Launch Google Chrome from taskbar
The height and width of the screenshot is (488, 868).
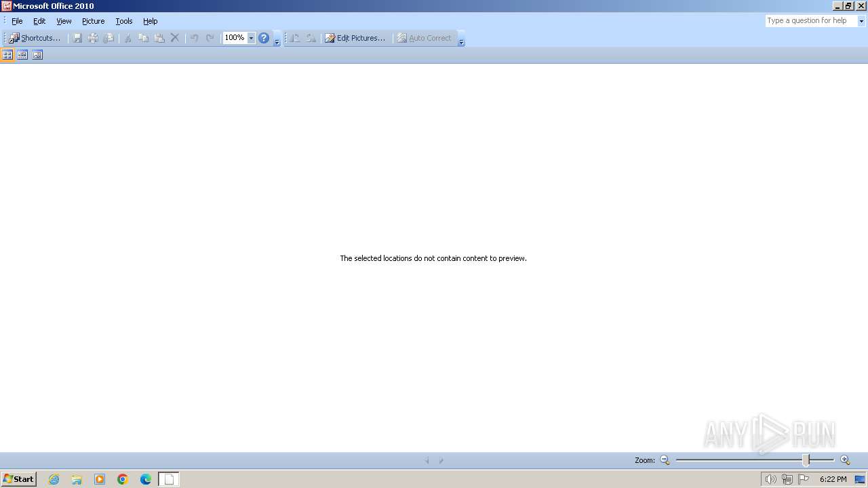point(123,479)
